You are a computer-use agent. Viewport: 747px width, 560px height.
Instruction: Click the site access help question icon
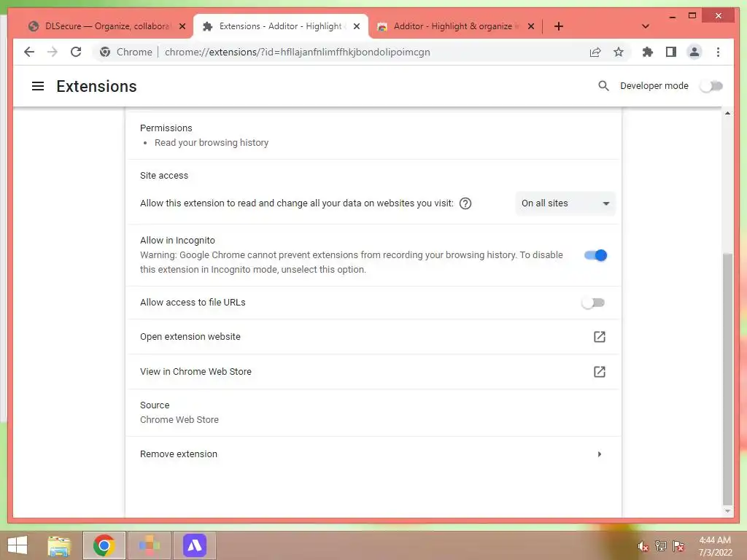tap(465, 203)
